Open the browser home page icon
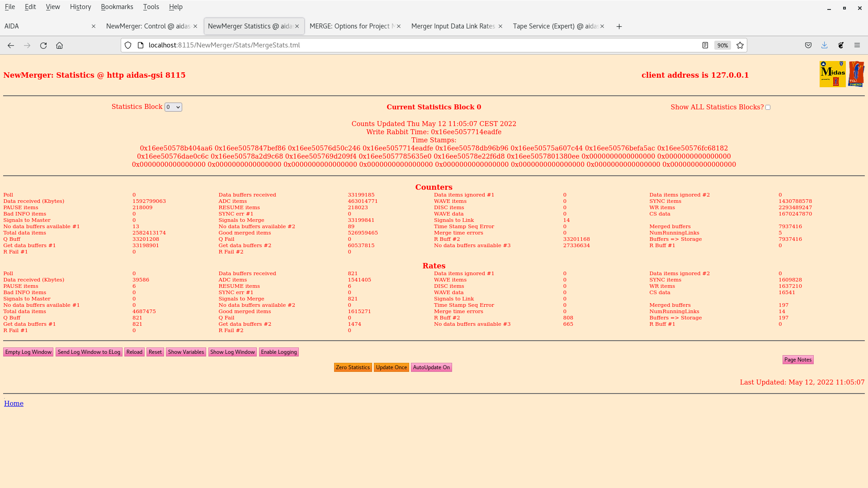The width and height of the screenshot is (868, 488). [59, 45]
